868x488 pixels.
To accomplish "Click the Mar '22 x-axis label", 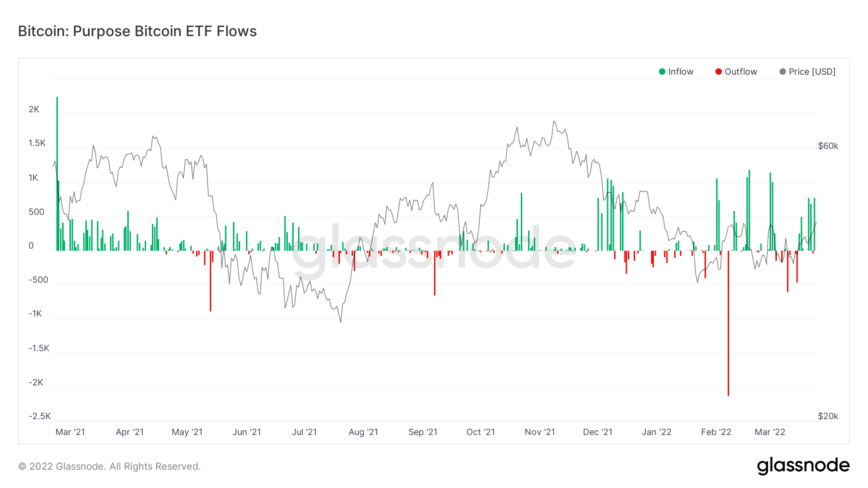I will click(x=770, y=432).
